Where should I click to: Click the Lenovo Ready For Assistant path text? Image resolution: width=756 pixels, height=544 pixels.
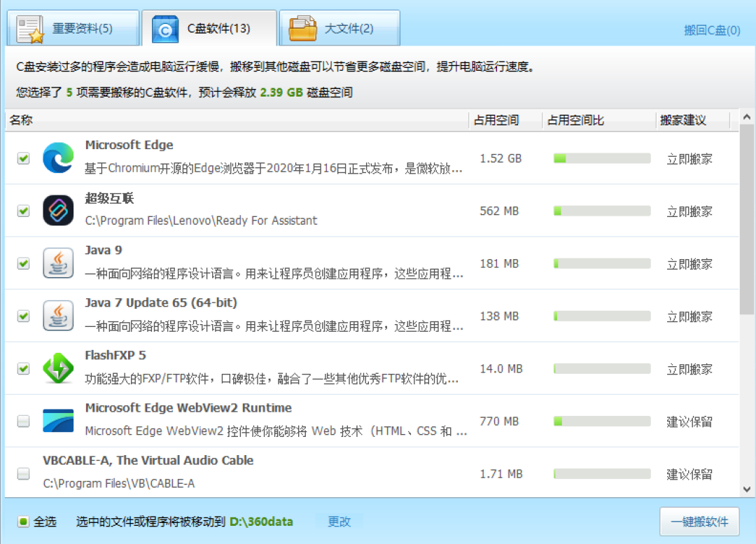click(201, 221)
